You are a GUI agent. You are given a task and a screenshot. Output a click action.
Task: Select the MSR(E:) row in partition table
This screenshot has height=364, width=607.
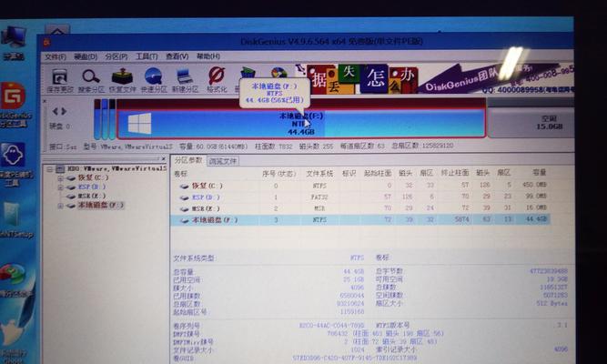pyautogui.click(x=360, y=208)
